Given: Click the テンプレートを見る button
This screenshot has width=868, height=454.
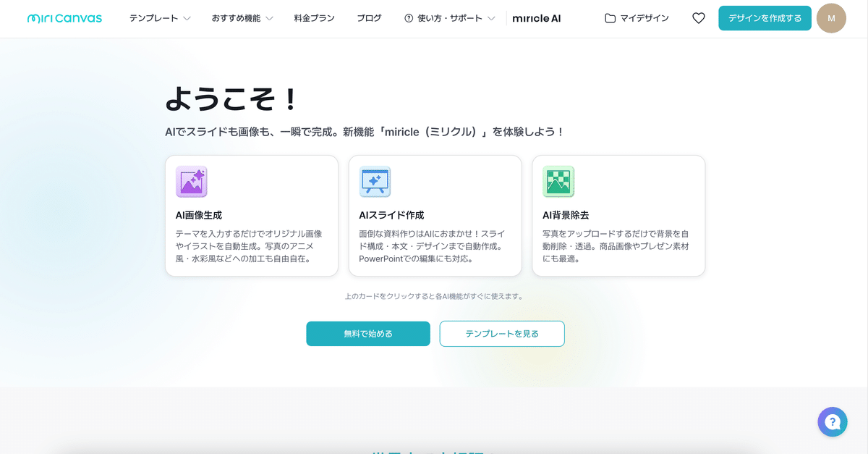Looking at the screenshot, I should point(502,334).
